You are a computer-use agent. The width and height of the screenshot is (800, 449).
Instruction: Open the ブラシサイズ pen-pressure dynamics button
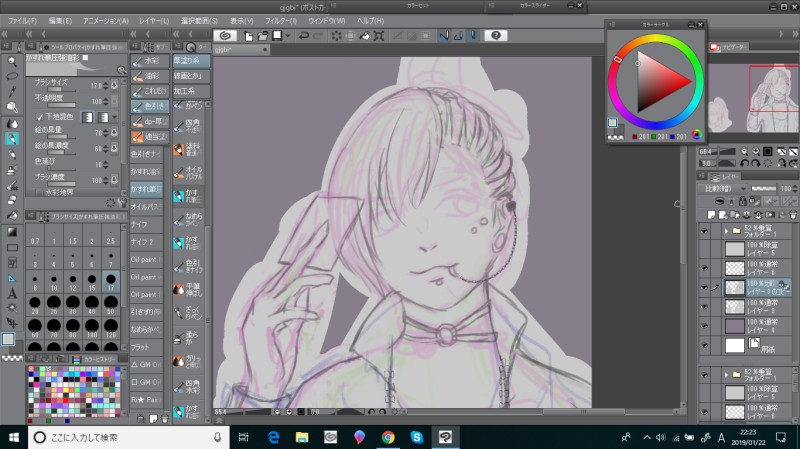[x=114, y=85]
